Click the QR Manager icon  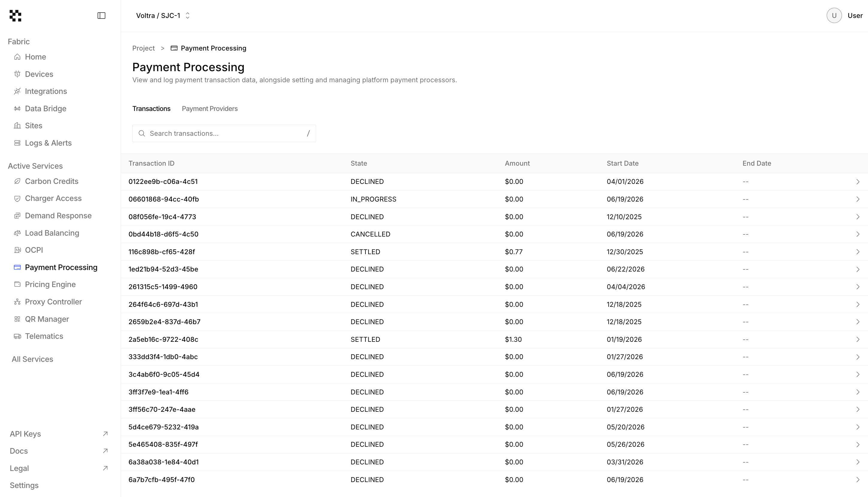[17, 319]
